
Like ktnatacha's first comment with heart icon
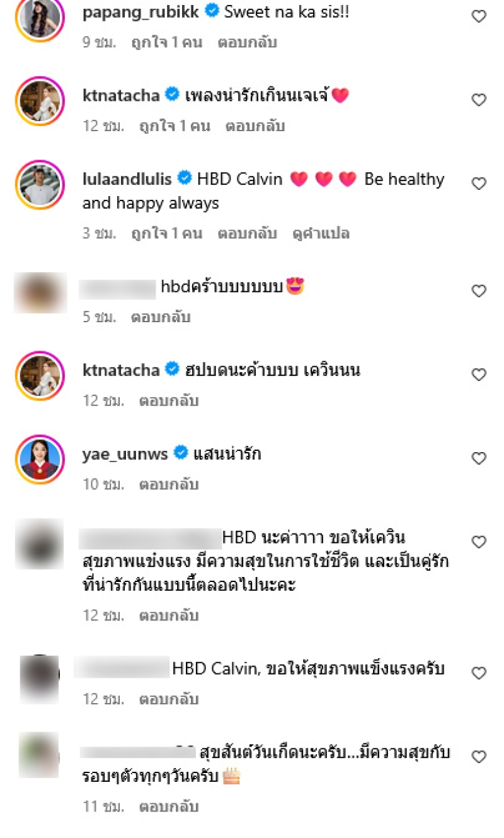(x=479, y=100)
